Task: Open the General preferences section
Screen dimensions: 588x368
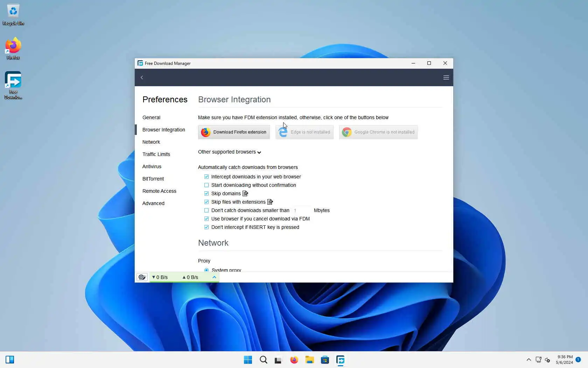Action: [151, 117]
